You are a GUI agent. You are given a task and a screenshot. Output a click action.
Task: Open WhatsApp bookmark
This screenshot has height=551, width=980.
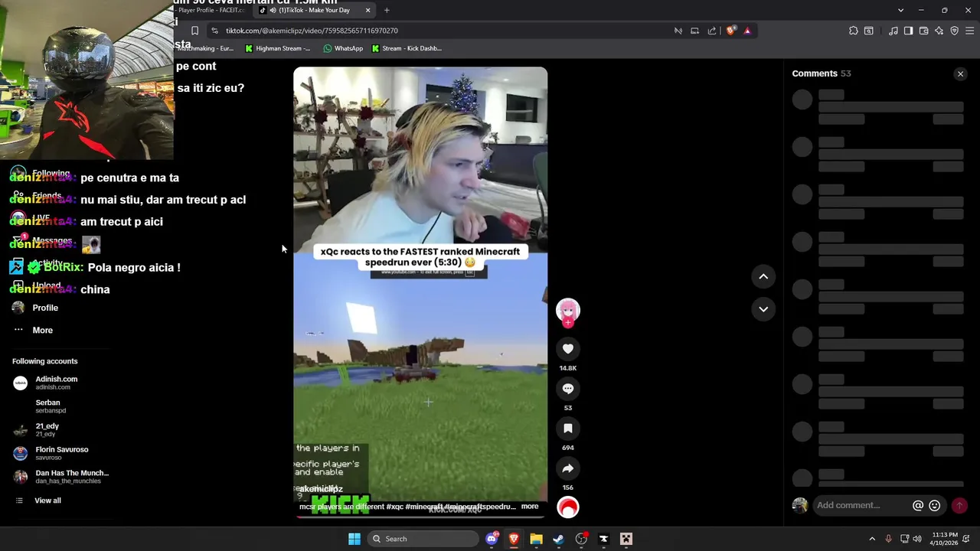coord(343,48)
